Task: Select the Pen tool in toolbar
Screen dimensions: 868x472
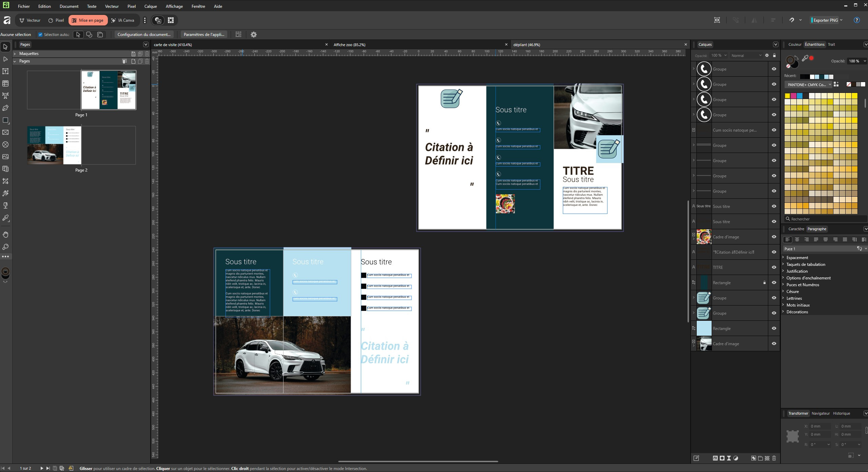Action: point(5,108)
